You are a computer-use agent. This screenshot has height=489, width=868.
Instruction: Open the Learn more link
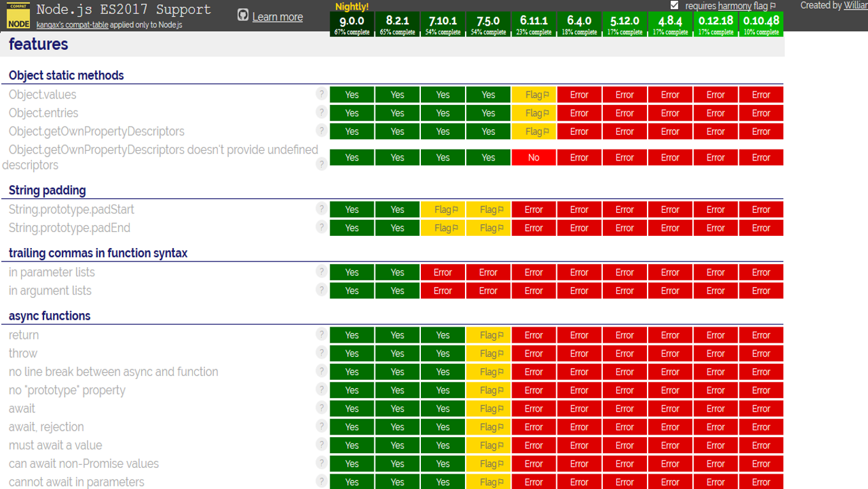coord(277,17)
